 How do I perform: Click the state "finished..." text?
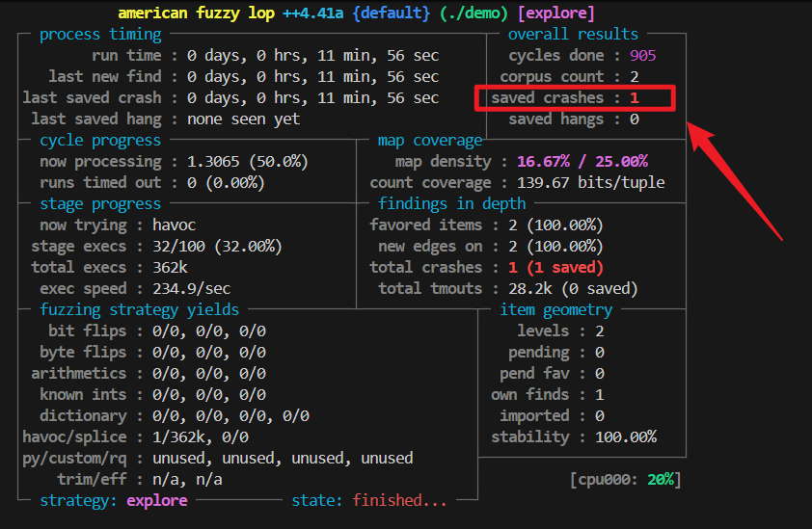(x=399, y=501)
